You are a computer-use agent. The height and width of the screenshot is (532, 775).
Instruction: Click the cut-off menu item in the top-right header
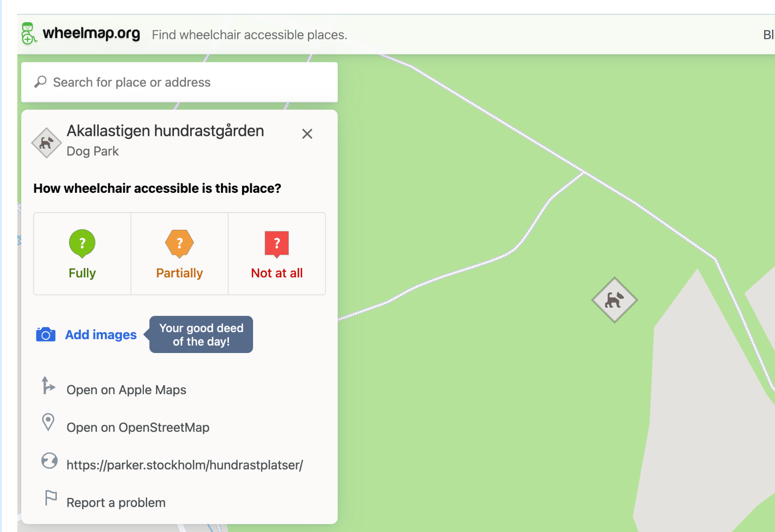769,35
